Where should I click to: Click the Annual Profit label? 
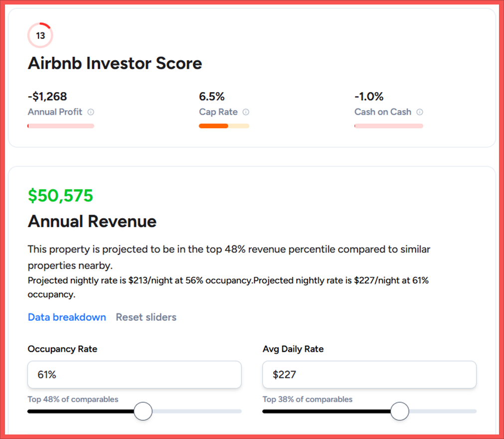[55, 112]
